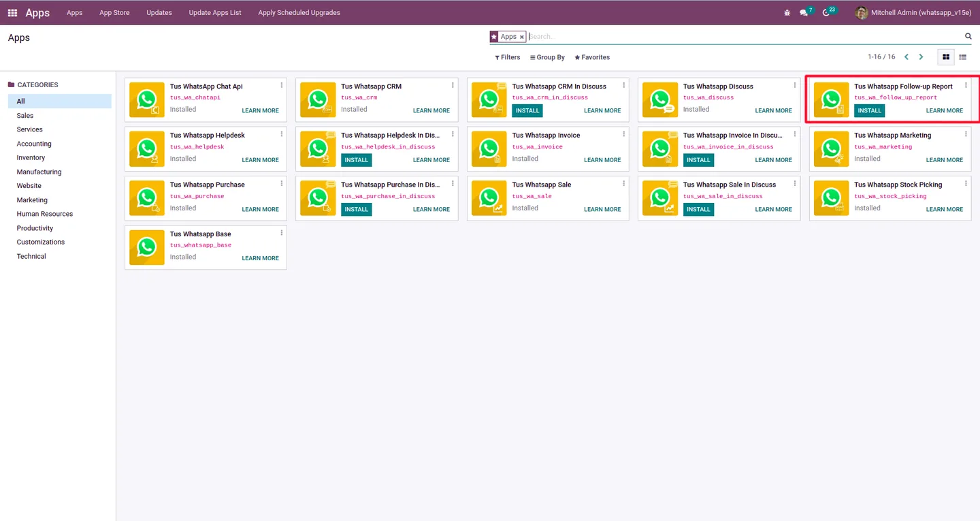Image resolution: width=980 pixels, height=521 pixels.
Task: Click Tus Whatsapp Helpdesk In Discuss app icon
Action: [x=318, y=149]
